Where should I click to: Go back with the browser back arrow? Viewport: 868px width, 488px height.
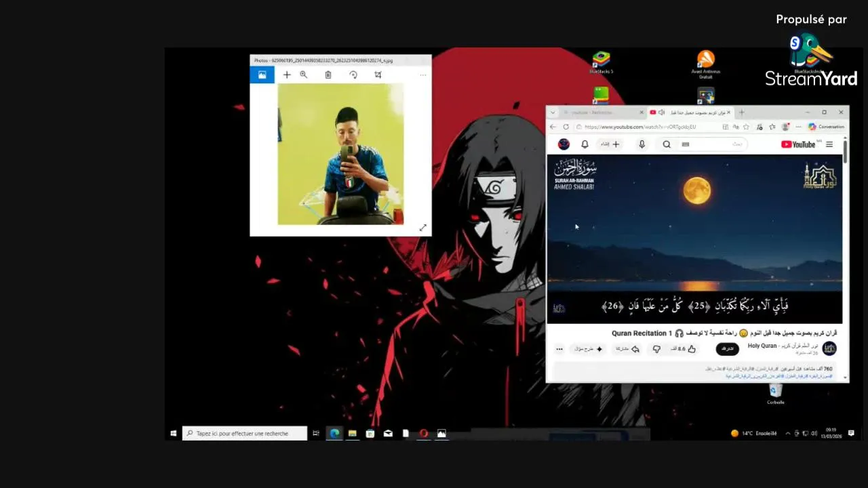[x=553, y=127]
